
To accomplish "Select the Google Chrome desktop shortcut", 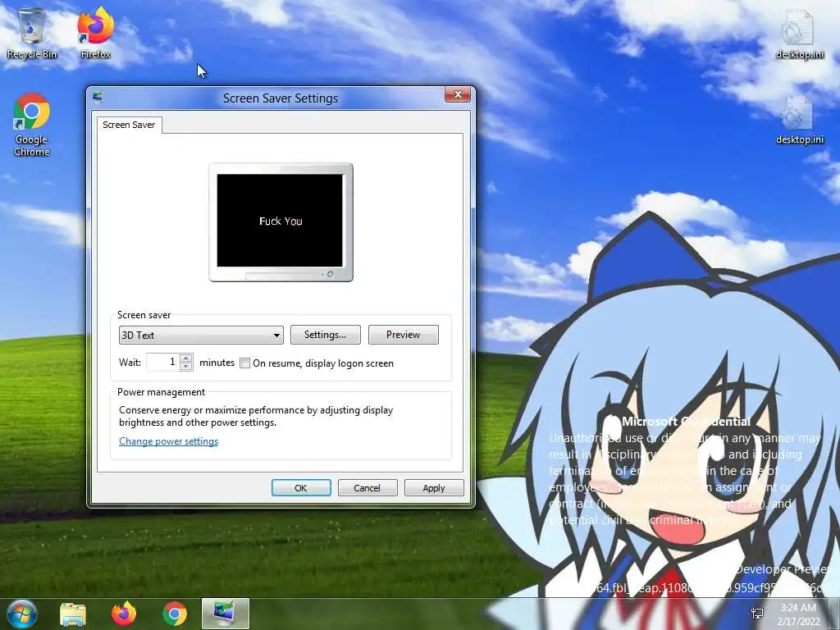I will (32, 125).
